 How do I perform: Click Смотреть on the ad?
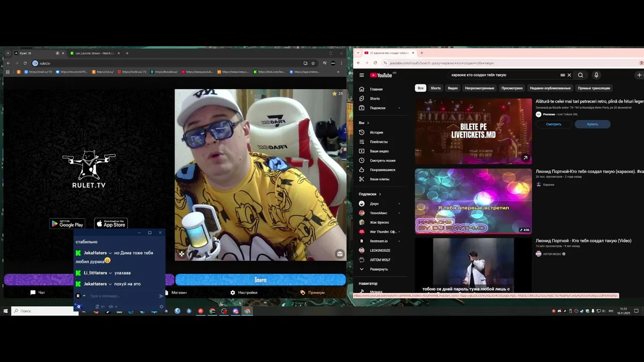[x=553, y=124]
